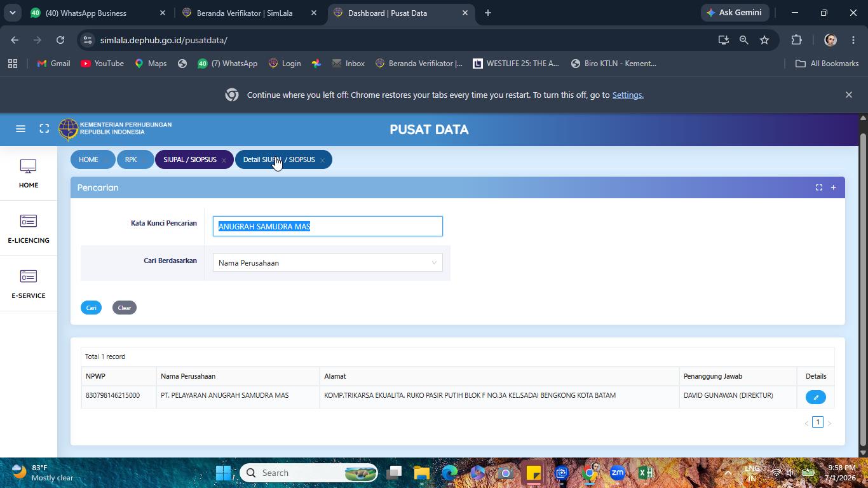
Task: Open E-SERVICE in the left sidebar
Action: tap(29, 284)
